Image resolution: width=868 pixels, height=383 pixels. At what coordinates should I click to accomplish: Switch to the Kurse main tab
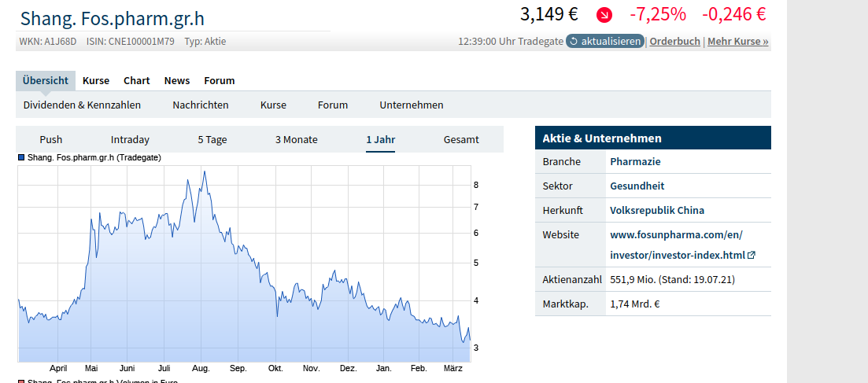pos(96,80)
